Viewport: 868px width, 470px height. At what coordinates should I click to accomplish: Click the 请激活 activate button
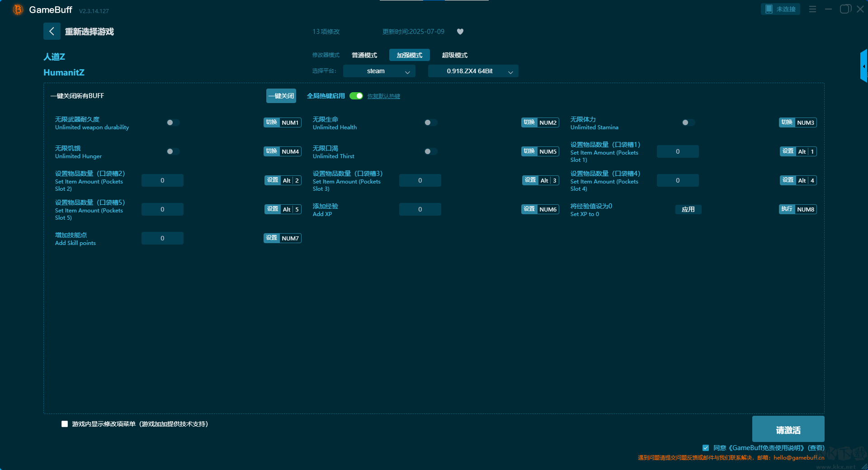pyautogui.click(x=788, y=429)
